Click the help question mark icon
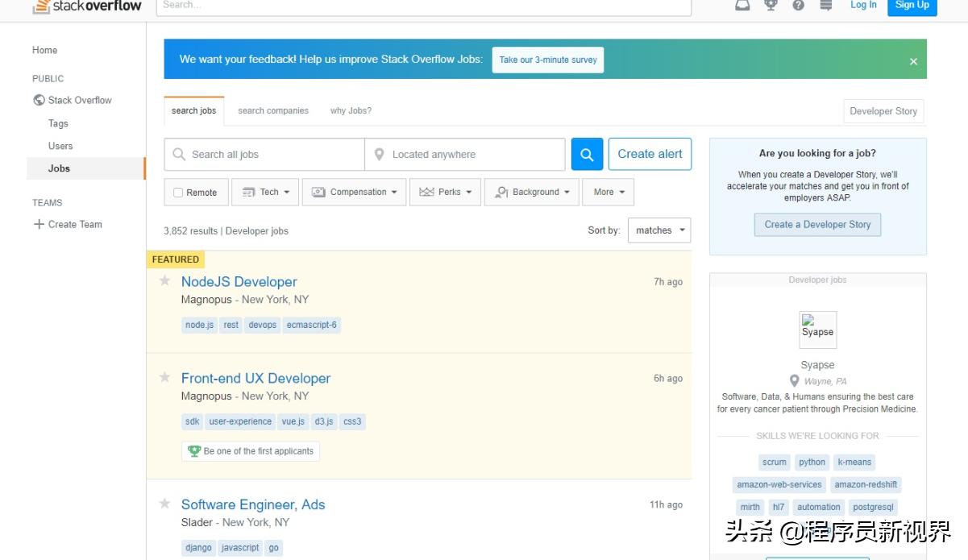The width and height of the screenshot is (968, 560). click(798, 5)
